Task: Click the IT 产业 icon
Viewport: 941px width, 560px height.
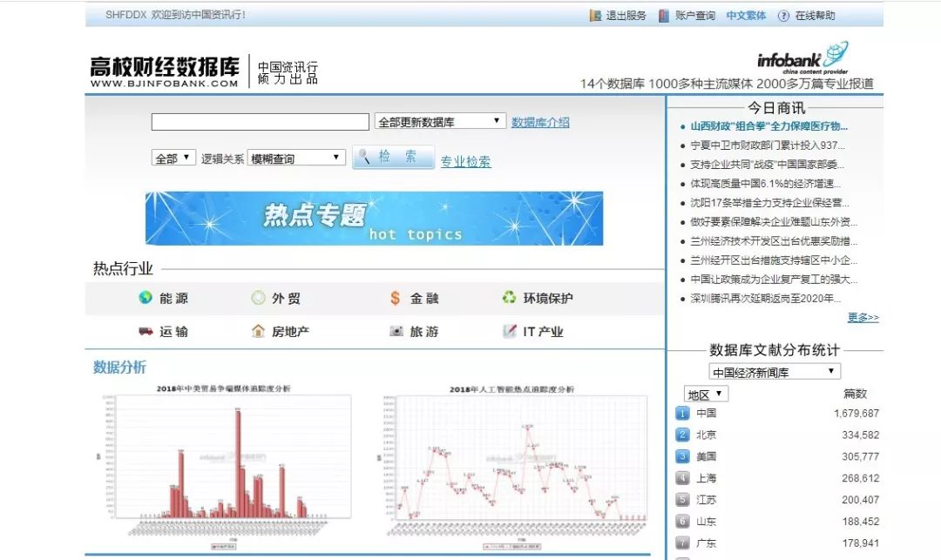Action: click(510, 331)
